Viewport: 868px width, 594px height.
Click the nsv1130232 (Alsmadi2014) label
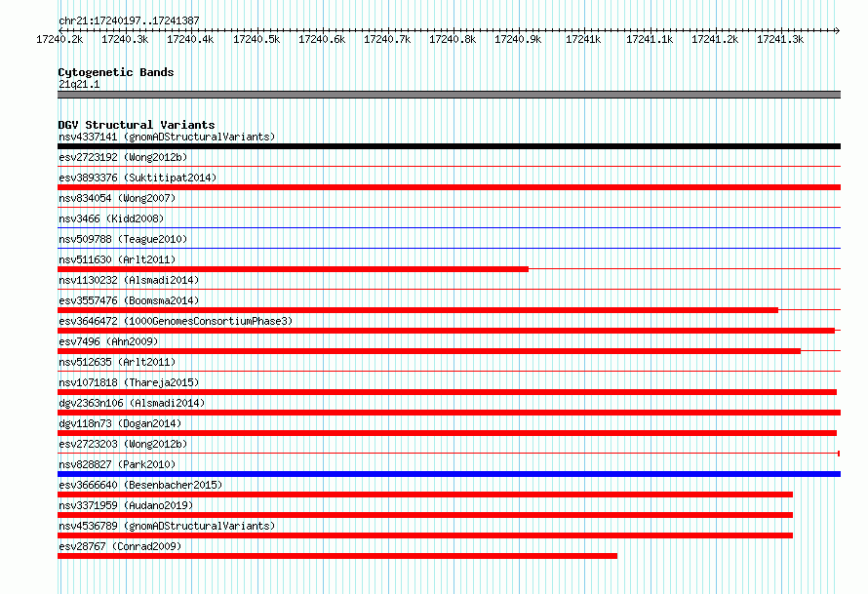(x=129, y=280)
